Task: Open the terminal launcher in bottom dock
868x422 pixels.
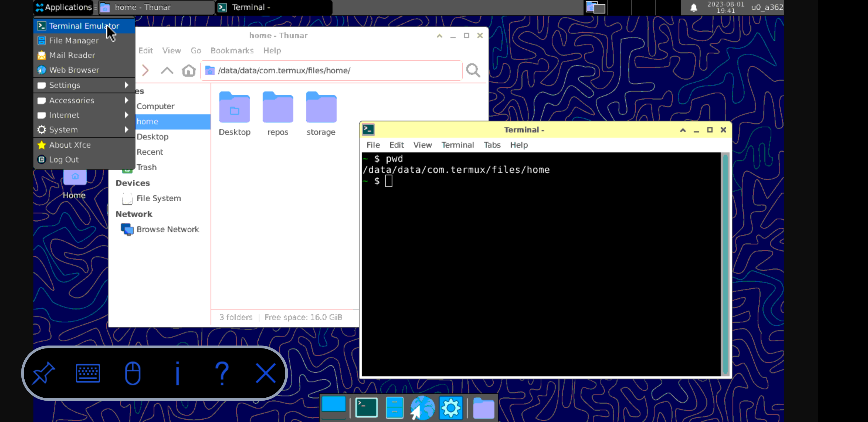Action: 366,408
